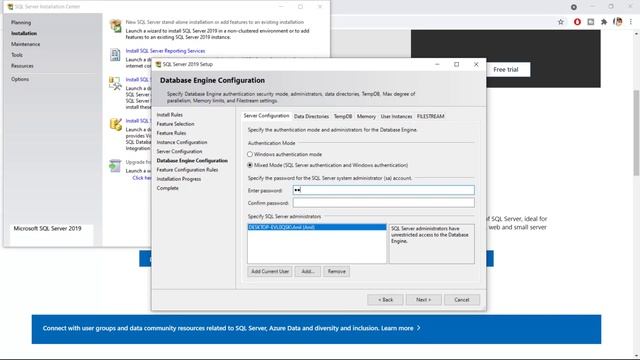Click the Install SQL Server Reporting Services icon
The image size is (640, 360).
[x=116, y=54]
